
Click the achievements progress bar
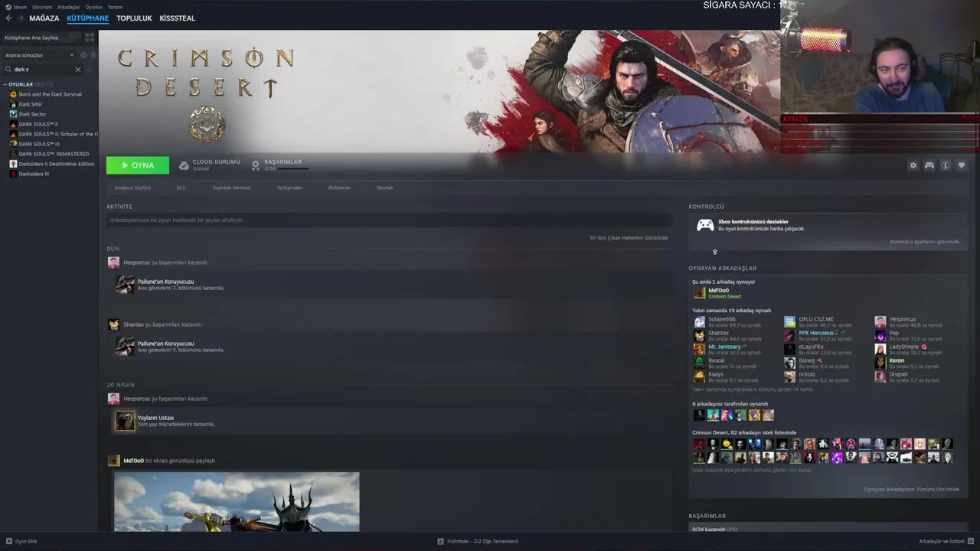293,168
